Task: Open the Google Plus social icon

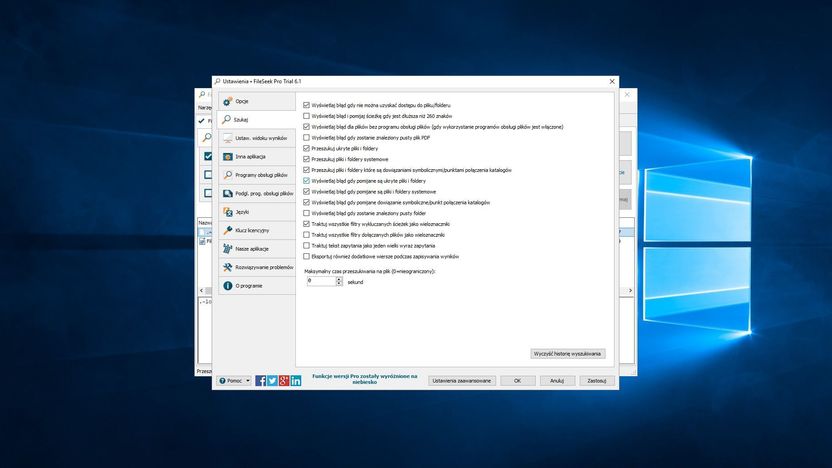Action: coord(284,380)
